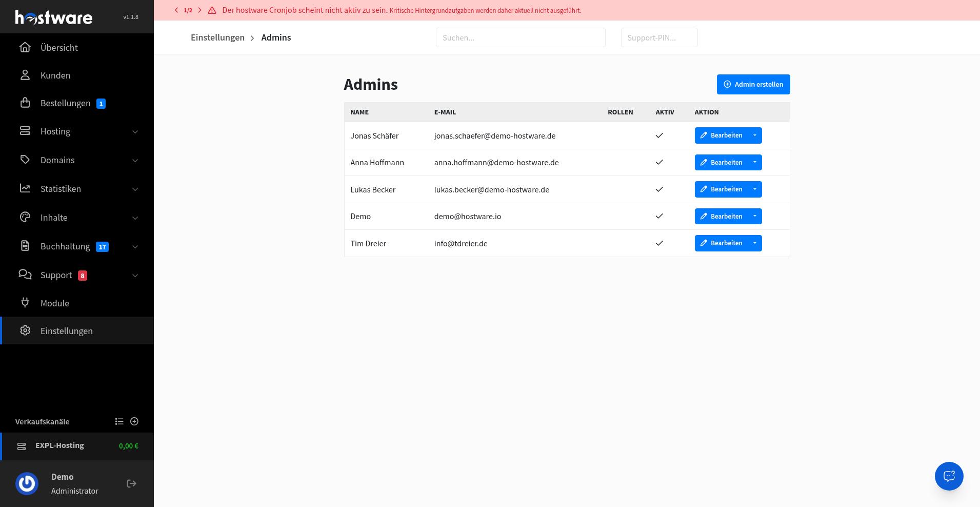Click the Inhalte palette icon
The image size is (980, 507).
[25, 217]
